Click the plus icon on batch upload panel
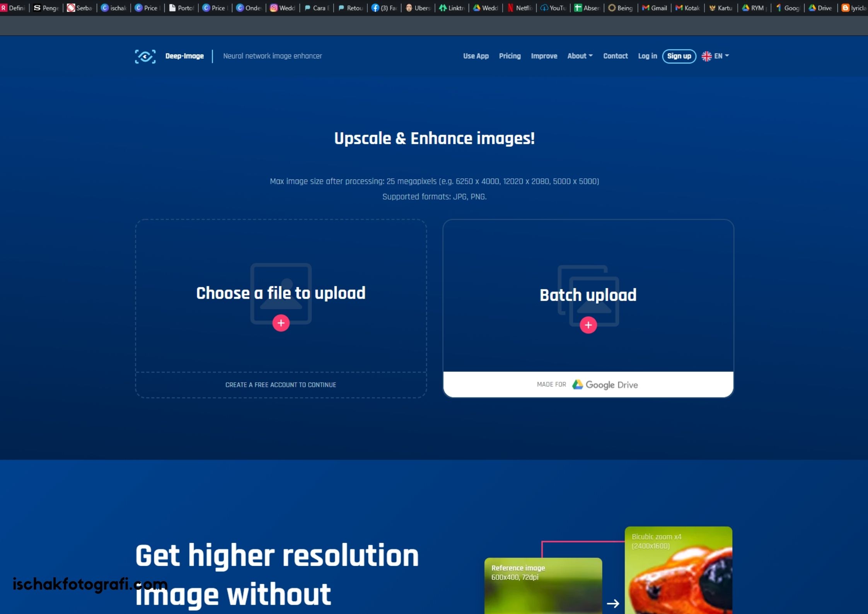This screenshot has height=614, width=868. pos(588,324)
